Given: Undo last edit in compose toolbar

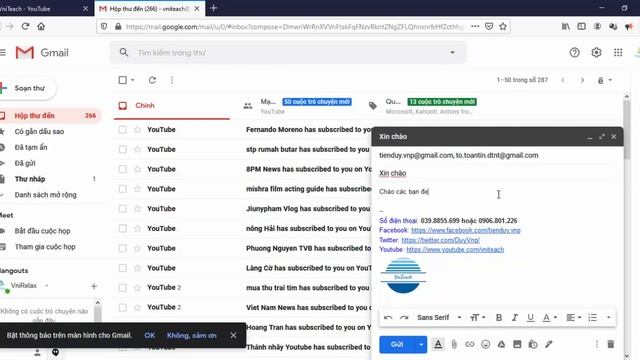Looking at the screenshot, I should coord(388,318).
